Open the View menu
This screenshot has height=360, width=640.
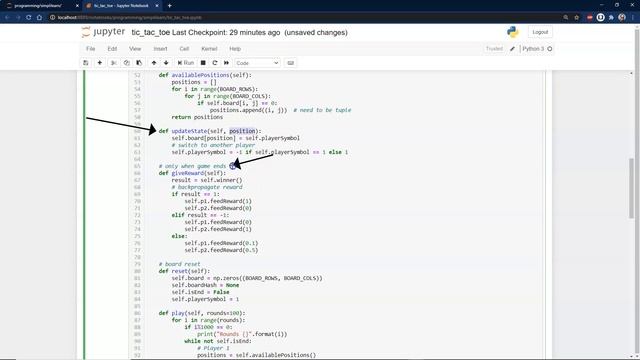pos(135,49)
